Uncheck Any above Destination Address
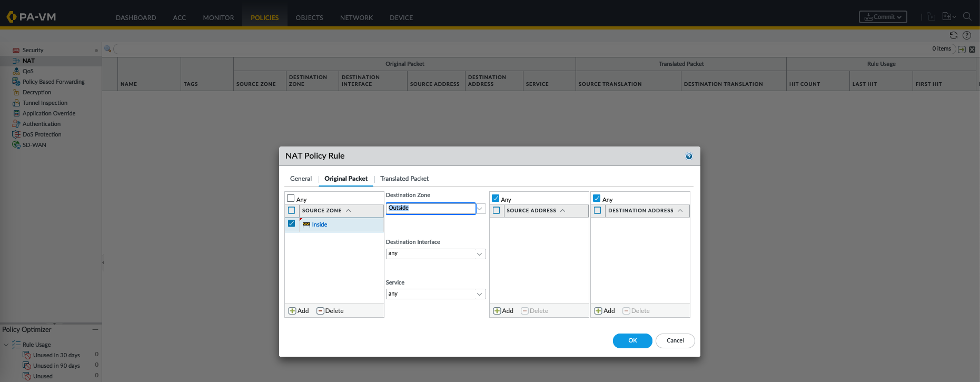Image resolution: width=980 pixels, height=382 pixels. [x=597, y=199]
